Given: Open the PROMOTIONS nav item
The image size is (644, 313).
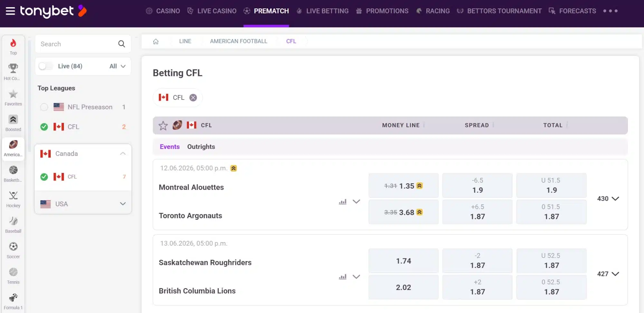Looking at the screenshot, I should [382, 11].
